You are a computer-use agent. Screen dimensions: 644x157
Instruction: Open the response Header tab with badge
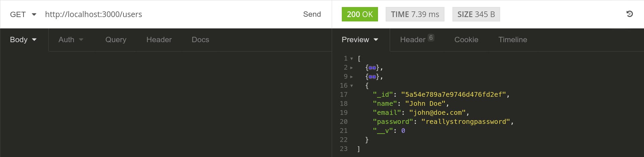tap(417, 39)
